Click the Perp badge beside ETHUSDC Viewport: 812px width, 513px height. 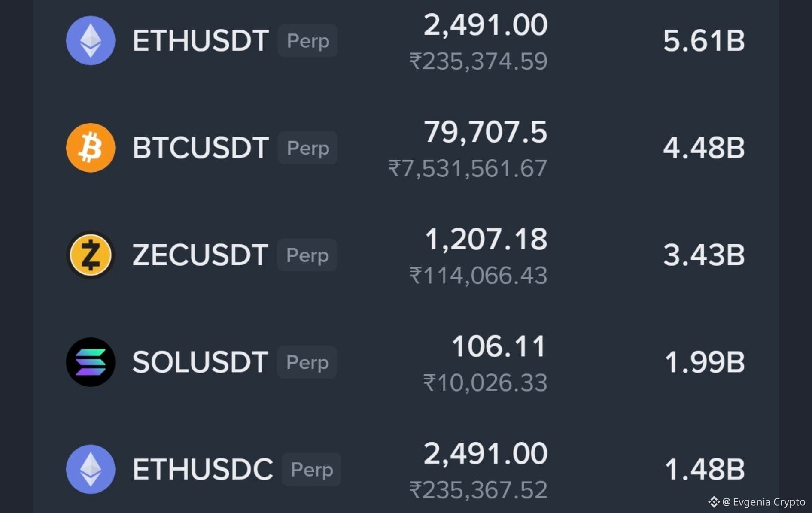311,469
